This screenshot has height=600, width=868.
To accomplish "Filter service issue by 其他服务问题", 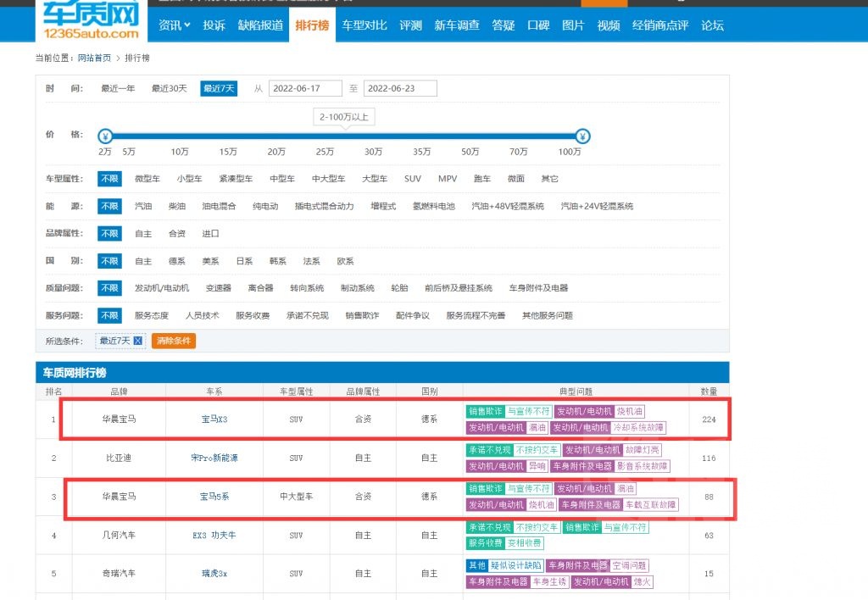I will tap(548, 316).
